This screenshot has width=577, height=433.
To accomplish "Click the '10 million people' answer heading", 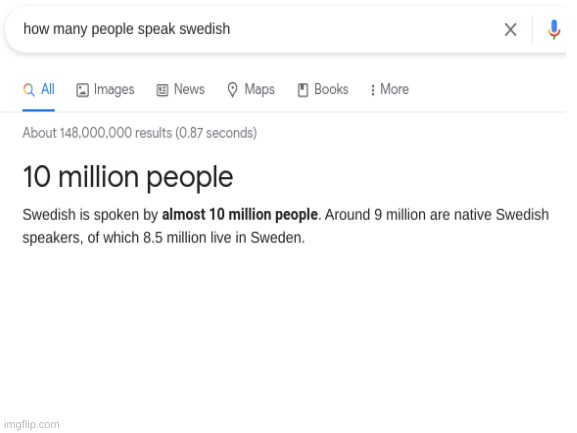I will coord(128,177).
